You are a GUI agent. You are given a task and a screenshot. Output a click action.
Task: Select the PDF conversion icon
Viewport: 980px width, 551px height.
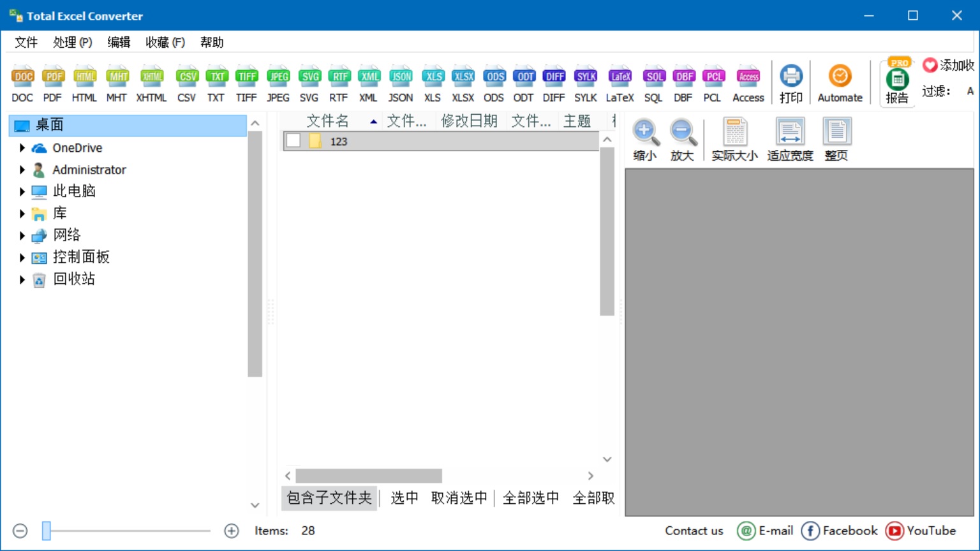(x=53, y=84)
